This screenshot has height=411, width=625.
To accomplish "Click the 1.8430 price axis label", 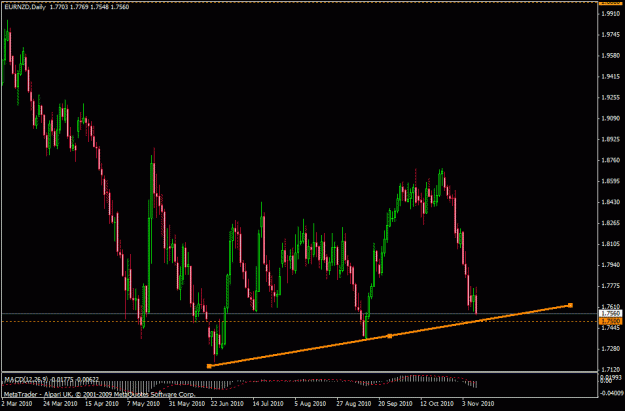I will tap(610, 202).
